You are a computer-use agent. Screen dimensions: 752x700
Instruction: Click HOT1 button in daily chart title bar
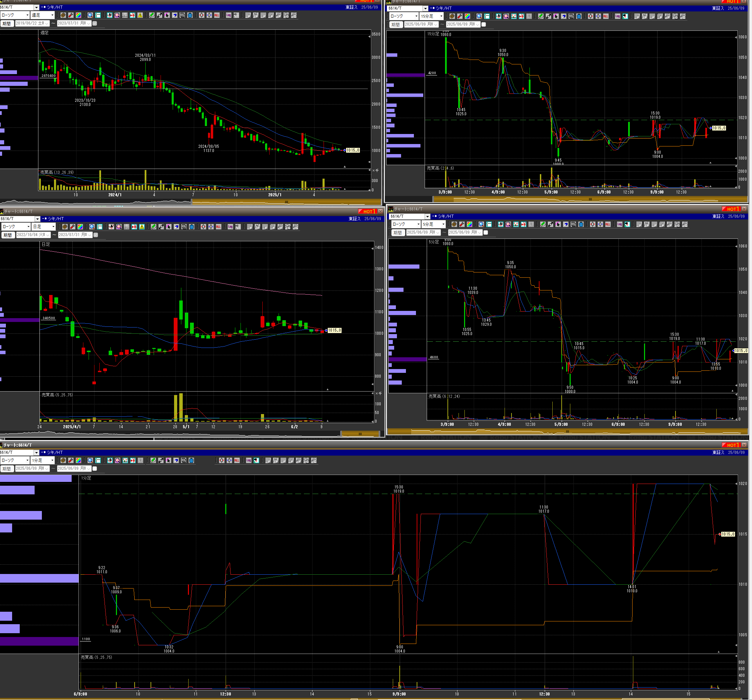[367, 211]
